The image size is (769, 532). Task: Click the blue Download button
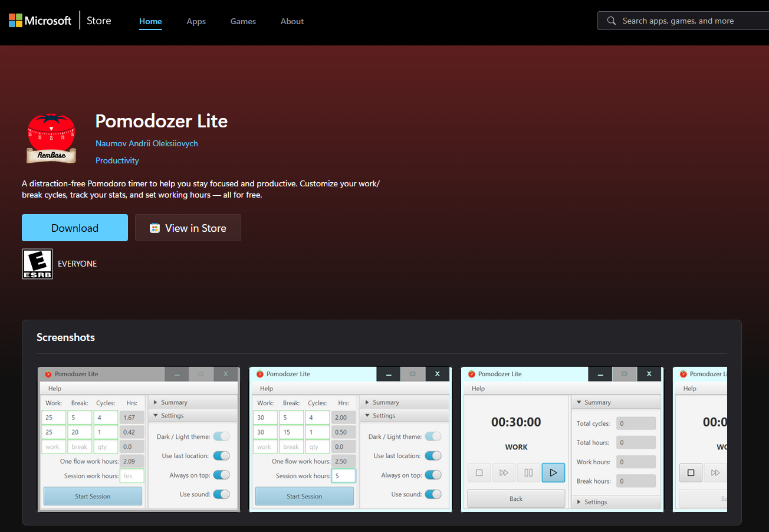point(75,228)
